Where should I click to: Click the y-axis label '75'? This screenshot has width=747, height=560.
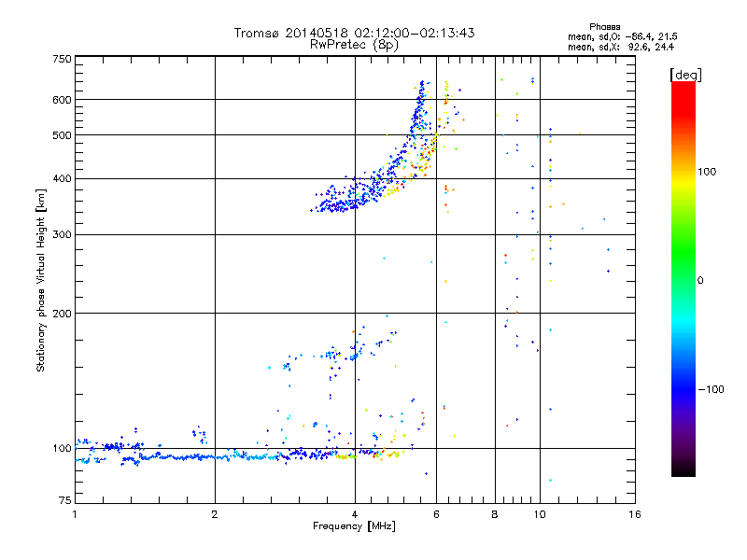point(65,500)
